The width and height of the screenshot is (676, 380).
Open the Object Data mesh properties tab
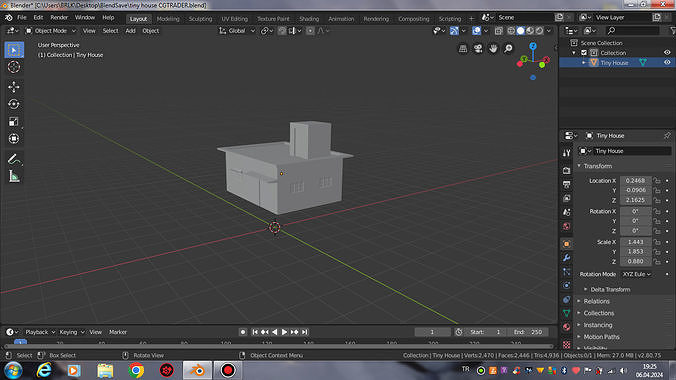(566, 313)
